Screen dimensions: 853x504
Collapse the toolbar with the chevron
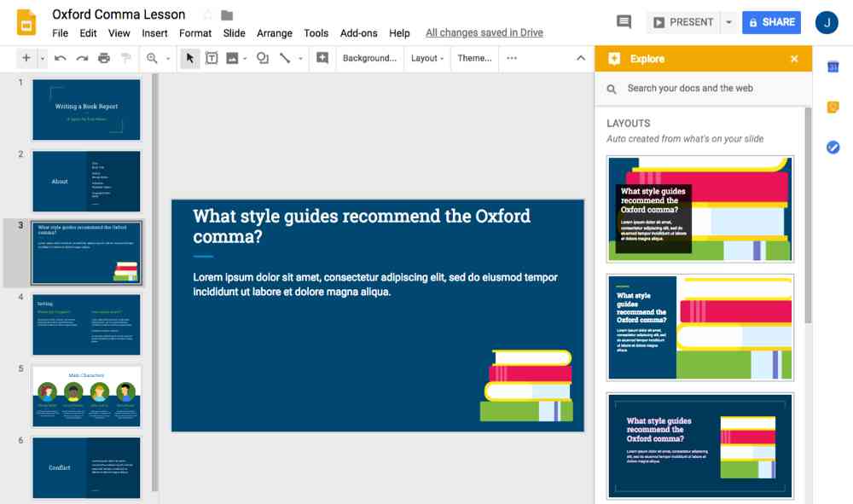tap(579, 58)
